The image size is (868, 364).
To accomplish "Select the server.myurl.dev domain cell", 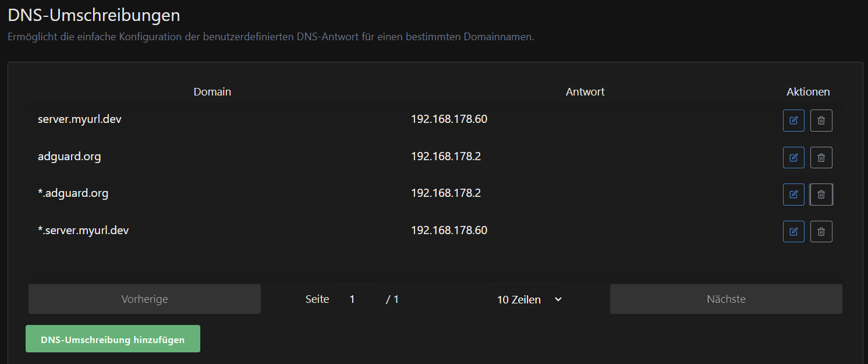I will click(80, 119).
